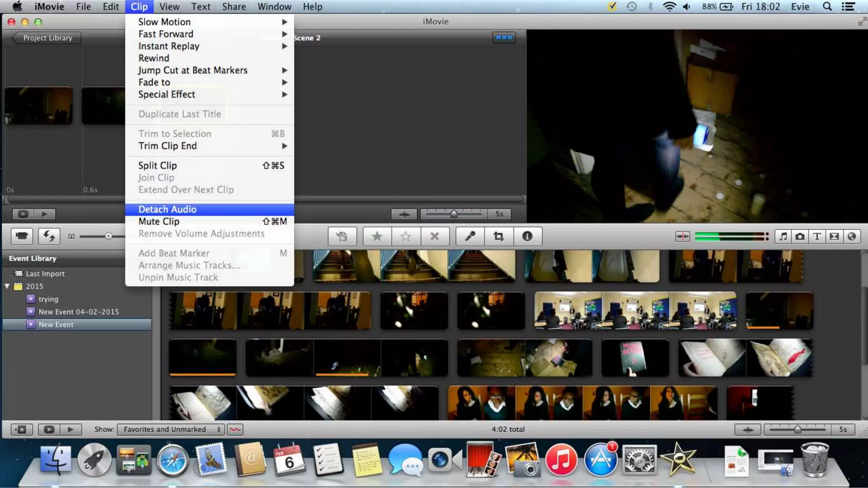Launch iTunes from the Dock
The height and width of the screenshot is (488, 868).
click(561, 460)
